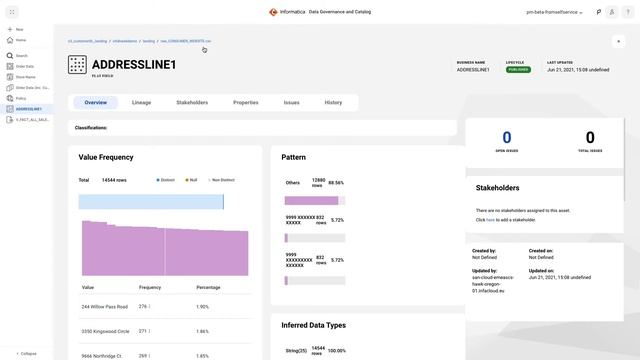The image size is (640, 360).
Task: Switch to the Stakeholders tab
Action: click(x=192, y=102)
